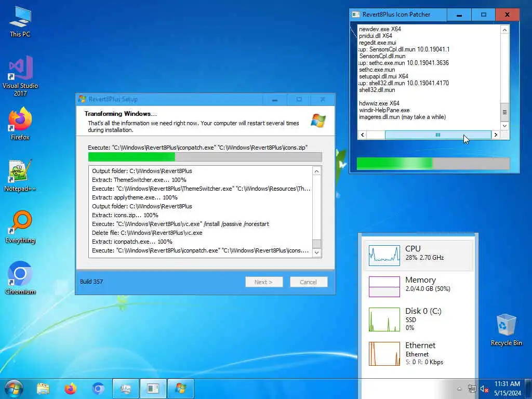This screenshot has width=532, height=399.
Task: Minimize the Revert8Plus Setup window
Action: click(275, 99)
